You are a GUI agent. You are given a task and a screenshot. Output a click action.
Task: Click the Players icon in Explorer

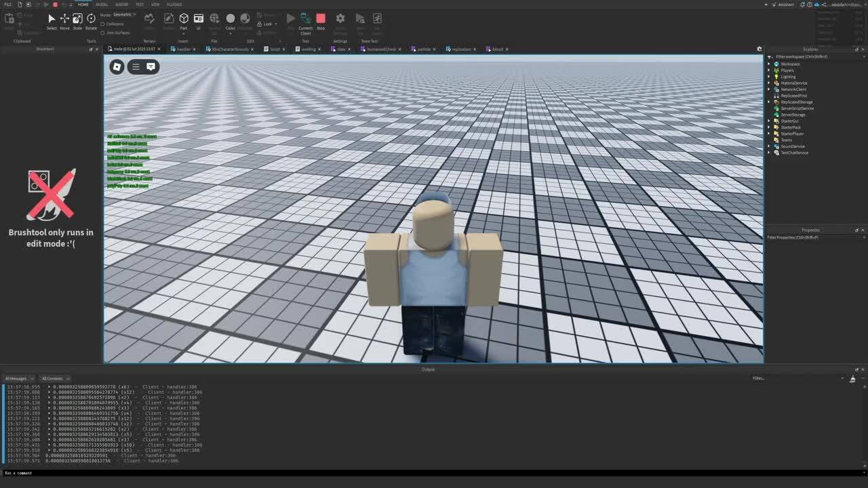click(x=776, y=70)
